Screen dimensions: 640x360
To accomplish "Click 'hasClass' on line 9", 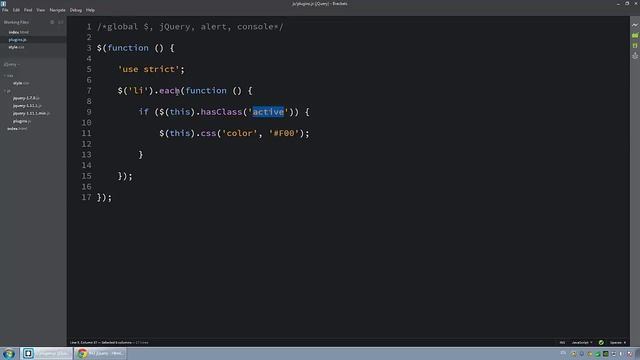I will pos(221,112).
